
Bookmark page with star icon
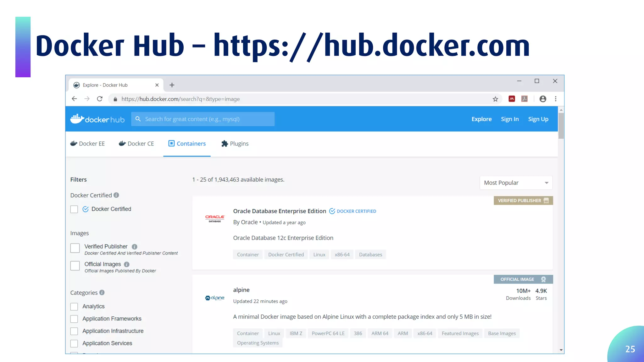[495, 99]
